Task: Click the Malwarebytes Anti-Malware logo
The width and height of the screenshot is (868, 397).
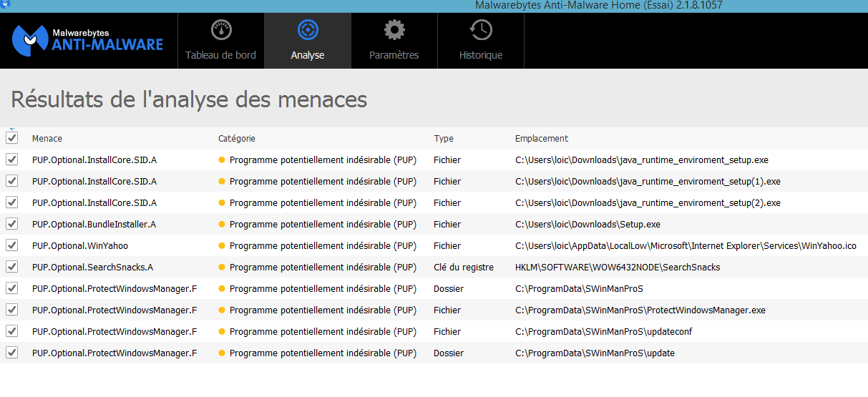Action: pos(88,40)
